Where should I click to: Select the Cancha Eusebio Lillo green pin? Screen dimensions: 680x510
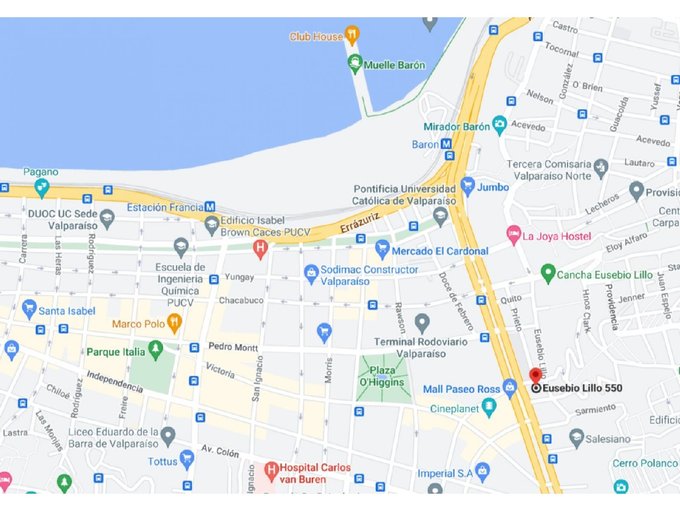(548, 274)
